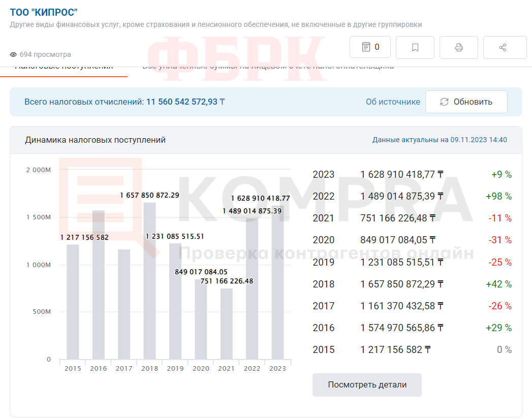This screenshot has width=532, height=420.
Task: Select the 2023 chart bar
Action: [x=278, y=284]
